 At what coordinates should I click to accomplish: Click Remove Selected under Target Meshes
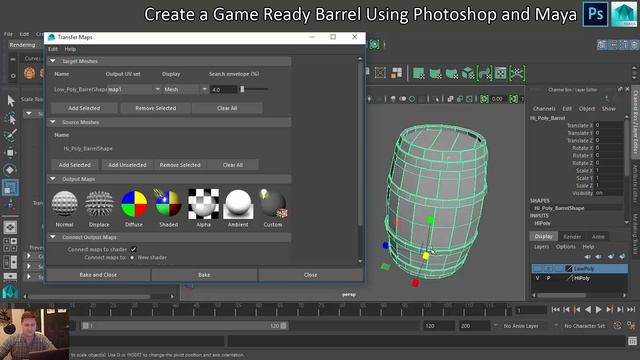coord(156,108)
